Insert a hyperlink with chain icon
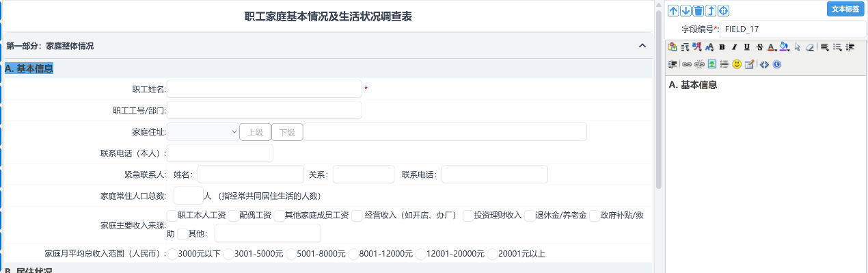The width and height of the screenshot is (868, 273). 687,64
